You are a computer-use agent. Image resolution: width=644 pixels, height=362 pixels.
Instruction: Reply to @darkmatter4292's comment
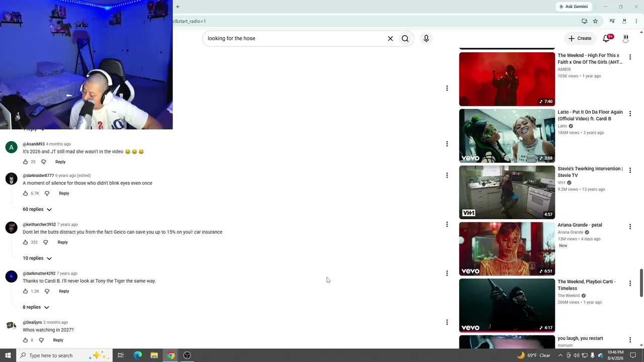(x=64, y=291)
